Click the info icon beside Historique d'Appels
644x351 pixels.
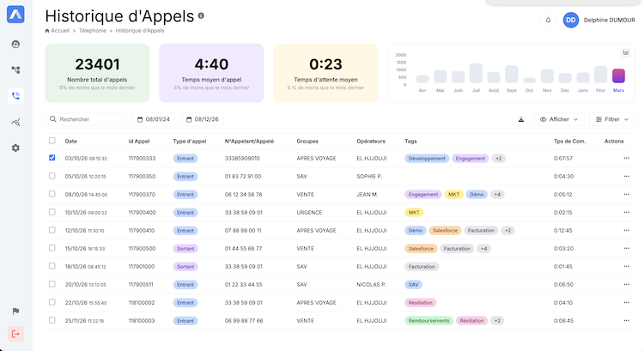201,15
